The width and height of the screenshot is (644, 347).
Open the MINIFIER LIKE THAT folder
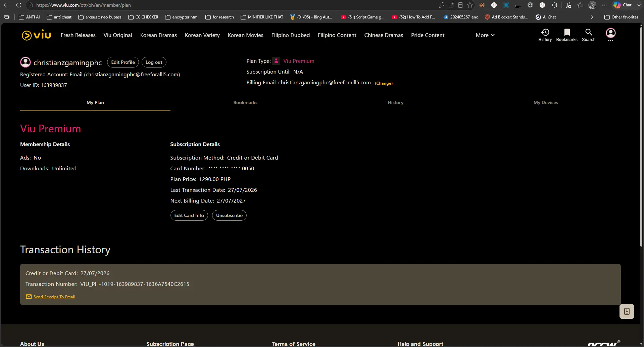[262, 17]
